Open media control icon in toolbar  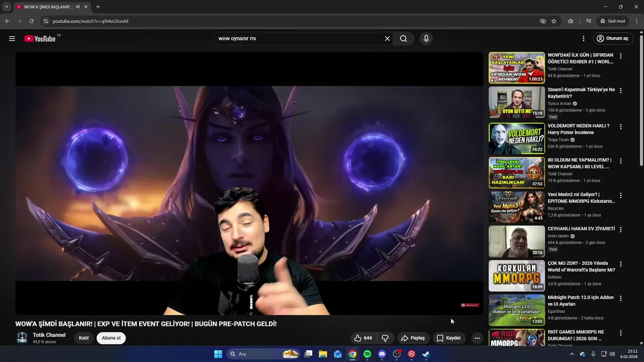(589, 21)
